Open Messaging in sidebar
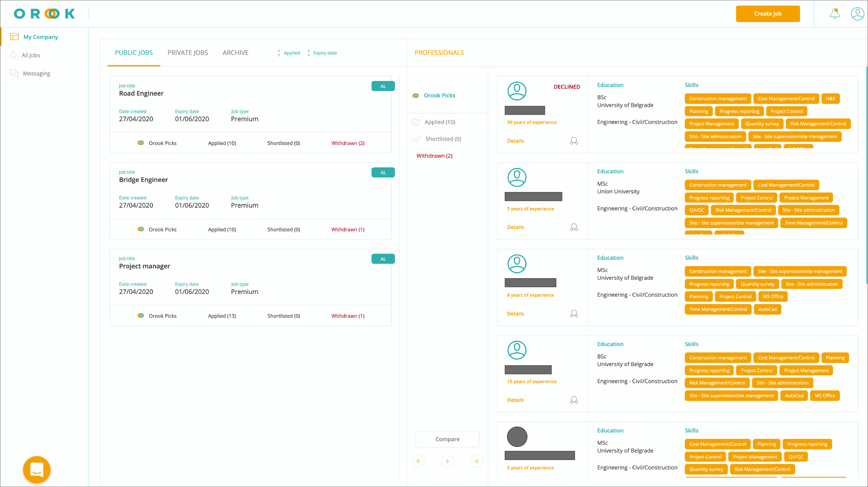The width and height of the screenshot is (868, 487). pyautogui.click(x=36, y=73)
